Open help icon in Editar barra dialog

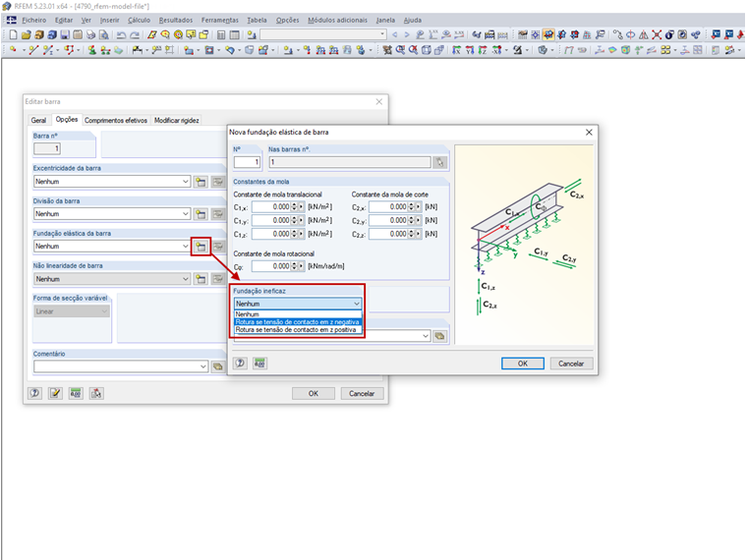(x=34, y=393)
